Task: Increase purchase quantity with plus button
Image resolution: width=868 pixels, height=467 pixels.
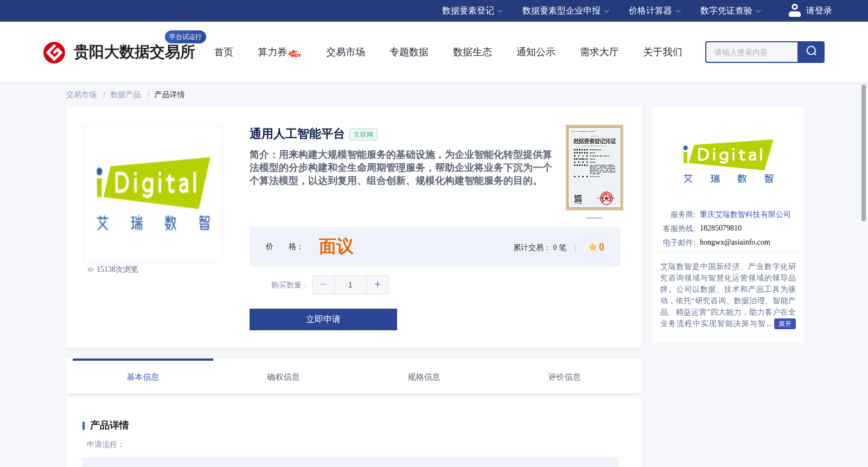Action: point(378,285)
